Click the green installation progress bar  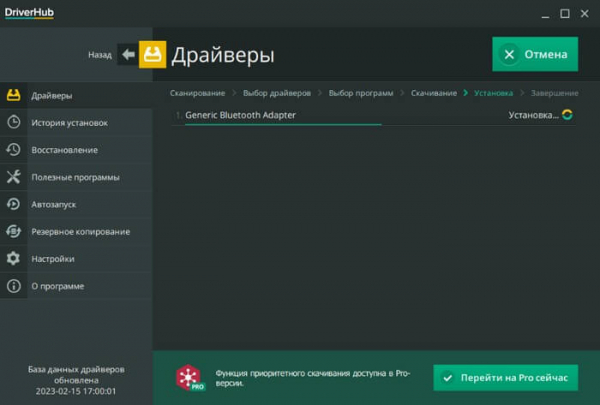[x=283, y=124]
